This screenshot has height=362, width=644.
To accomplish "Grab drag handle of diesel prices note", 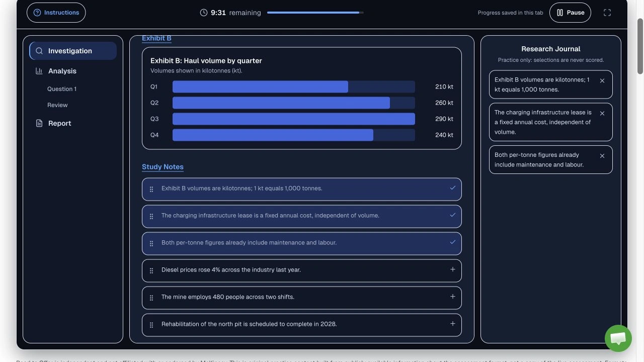I will tap(151, 271).
